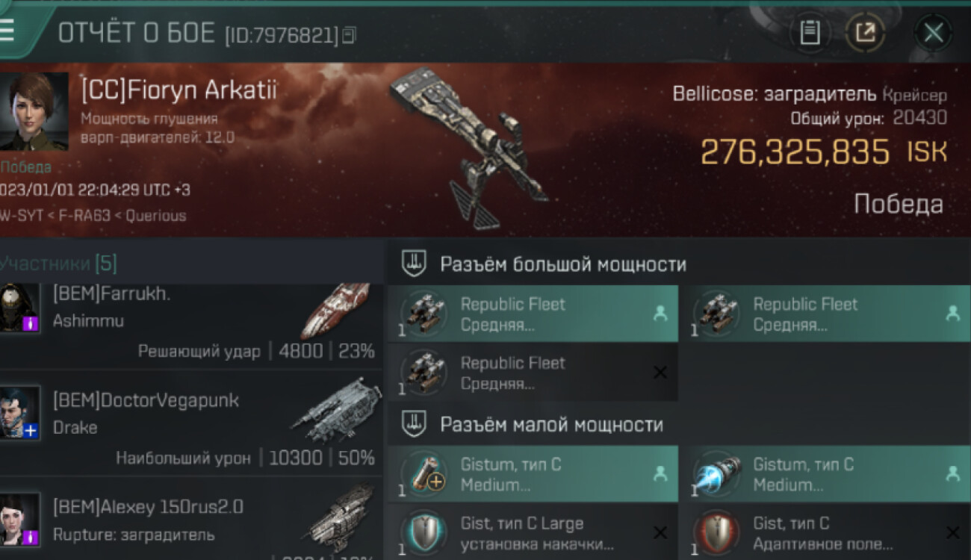Image resolution: width=971 pixels, height=560 pixels.
Task: Click the Участники [5] participants header
Action: [58, 263]
